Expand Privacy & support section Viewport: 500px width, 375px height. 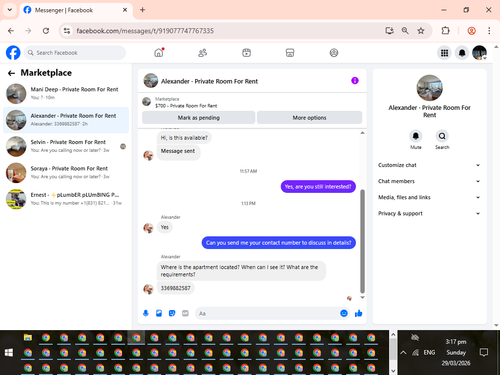429,213
